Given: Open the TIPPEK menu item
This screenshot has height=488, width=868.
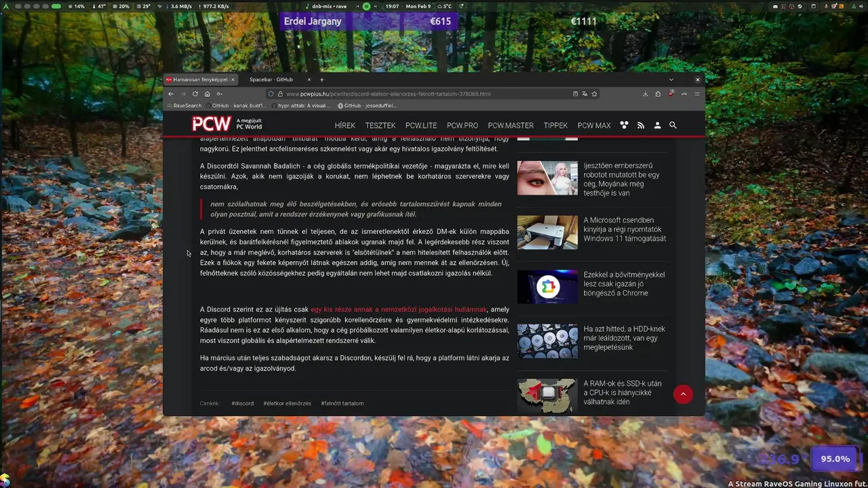Looking at the screenshot, I should pyautogui.click(x=555, y=125).
